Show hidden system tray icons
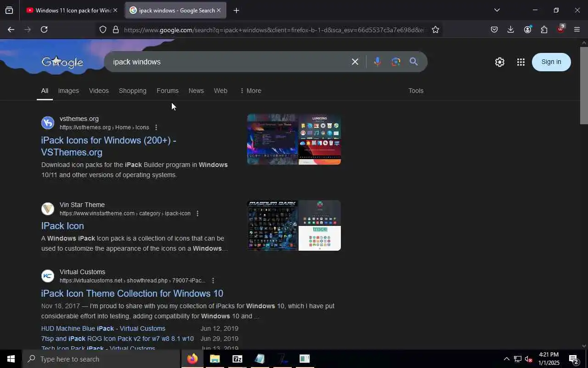The image size is (588, 368). (x=506, y=359)
